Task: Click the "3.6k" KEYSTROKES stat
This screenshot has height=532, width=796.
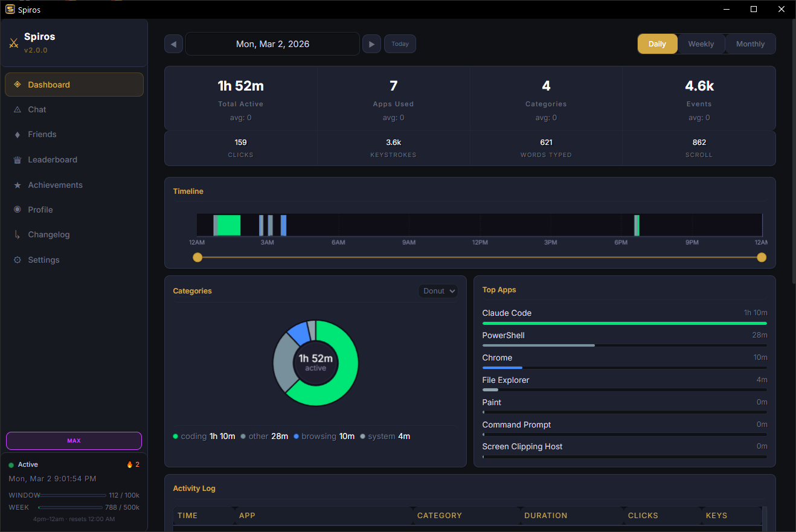Action: point(394,143)
